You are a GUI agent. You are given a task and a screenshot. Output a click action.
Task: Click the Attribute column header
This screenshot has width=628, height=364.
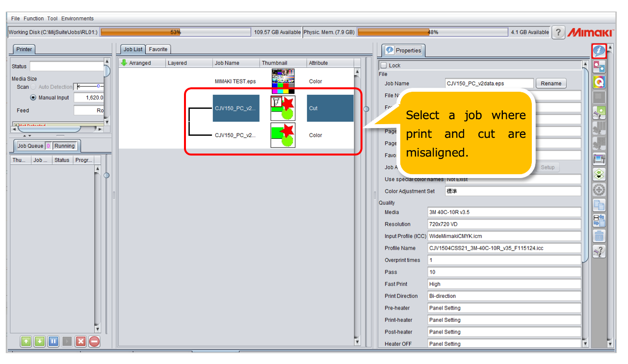(x=330, y=63)
